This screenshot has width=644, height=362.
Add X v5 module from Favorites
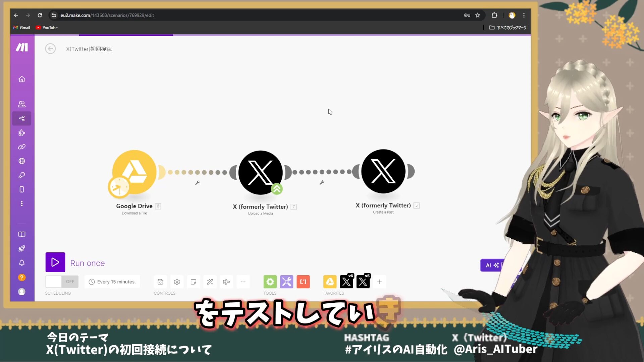pos(363,282)
